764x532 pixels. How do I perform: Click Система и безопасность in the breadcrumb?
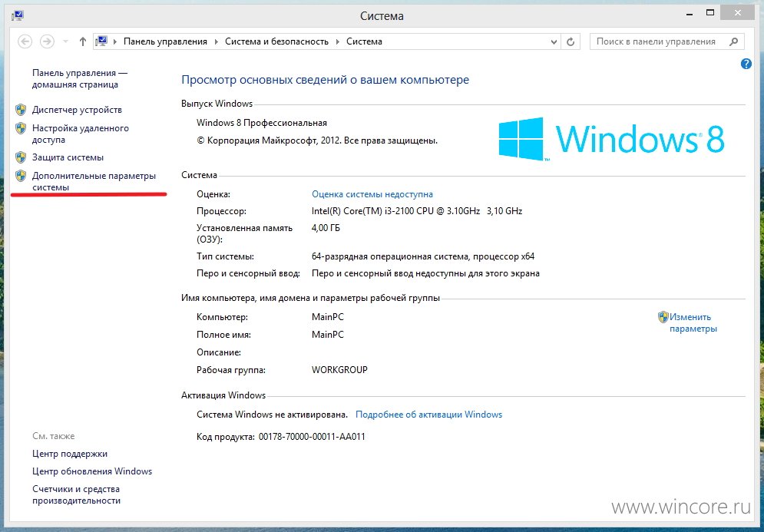click(276, 41)
